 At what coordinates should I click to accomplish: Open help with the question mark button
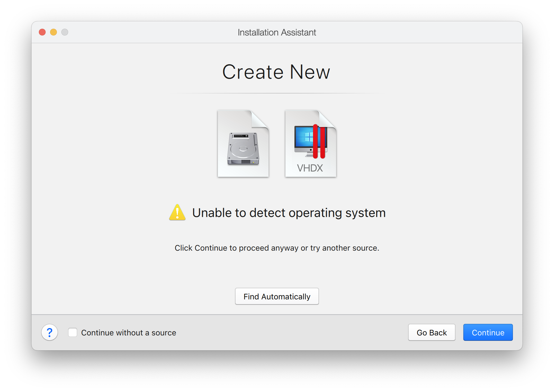tap(50, 332)
